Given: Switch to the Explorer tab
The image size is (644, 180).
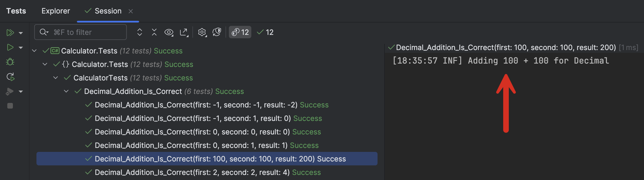Looking at the screenshot, I should tap(56, 11).
